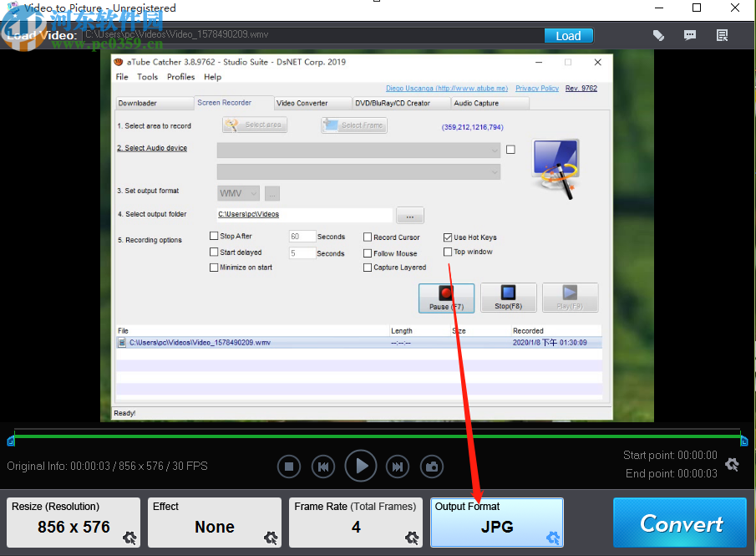Click the Load button

pos(568,36)
